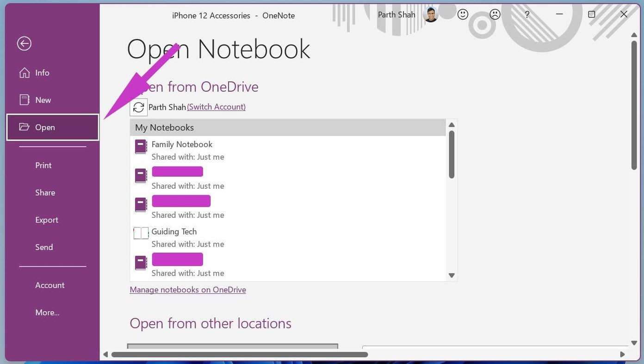The width and height of the screenshot is (644, 364).
Task: Select Send in the sidebar
Action: (44, 247)
